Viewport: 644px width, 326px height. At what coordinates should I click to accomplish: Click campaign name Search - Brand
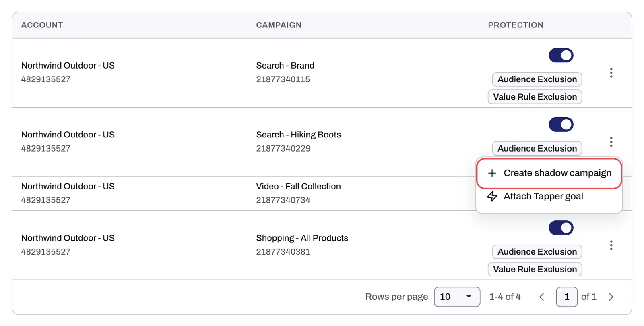(285, 65)
